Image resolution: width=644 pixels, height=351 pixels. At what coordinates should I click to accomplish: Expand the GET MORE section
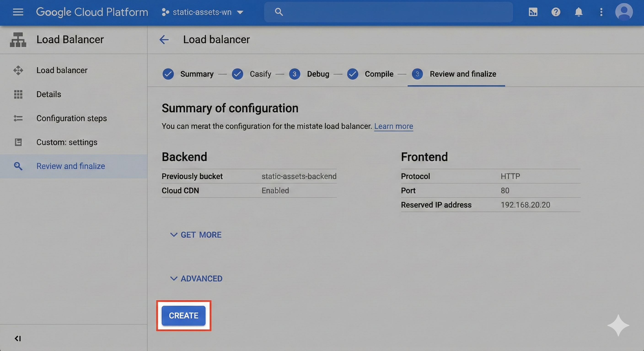[196, 235]
